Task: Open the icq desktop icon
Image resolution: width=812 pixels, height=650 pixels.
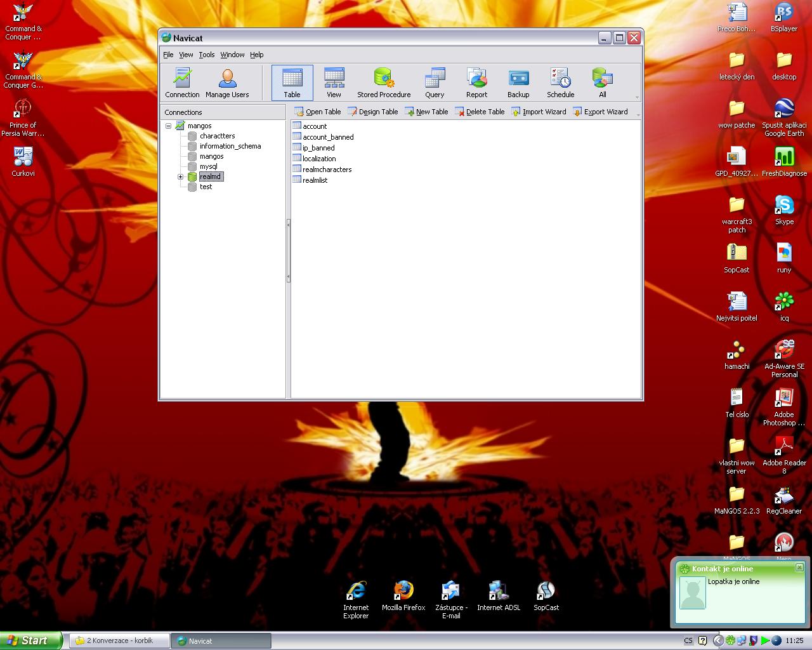Action: point(784,307)
